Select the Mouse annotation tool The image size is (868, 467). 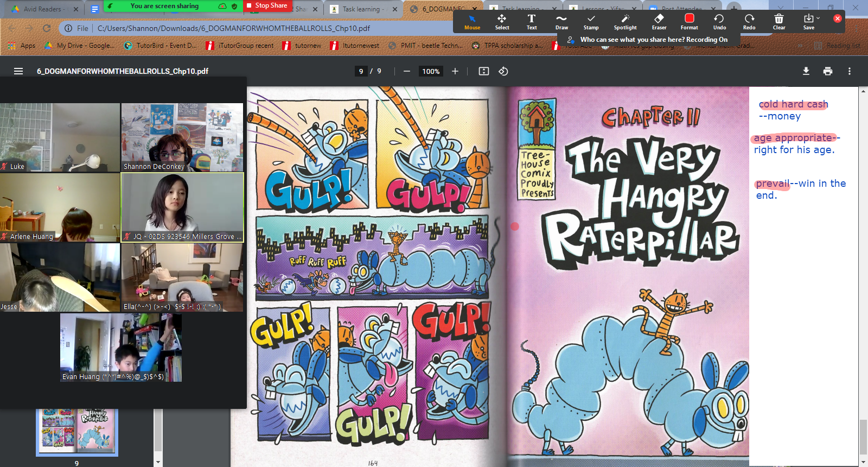[472, 22]
